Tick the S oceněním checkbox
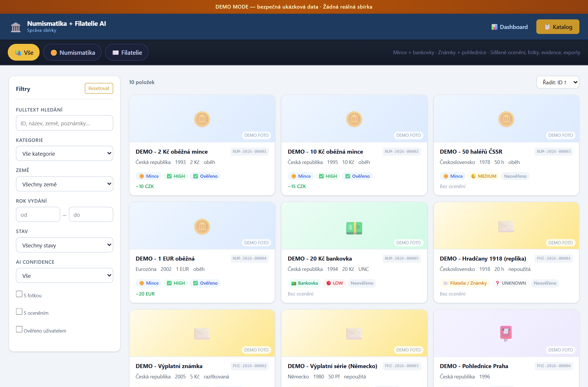This screenshot has height=387, width=588. point(19,312)
